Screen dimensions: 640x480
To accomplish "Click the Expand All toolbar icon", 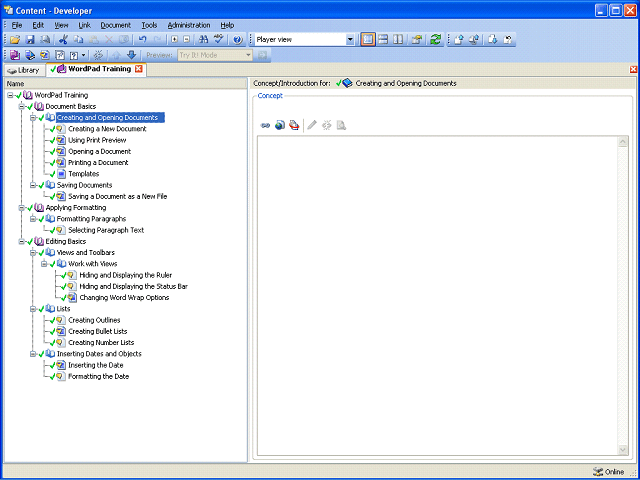I will coord(175,40).
